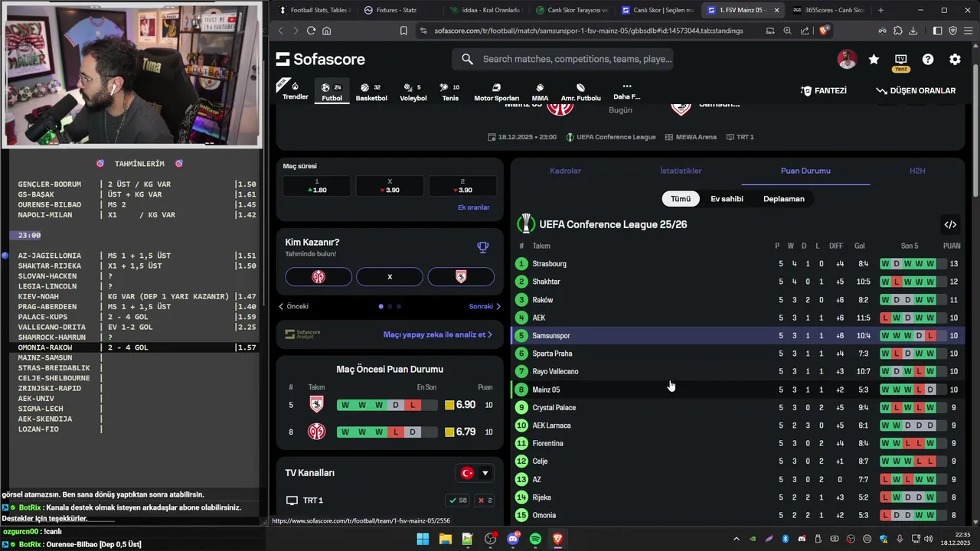
Task: Select Voleybol sport category
Action: (x=413, y=92)
